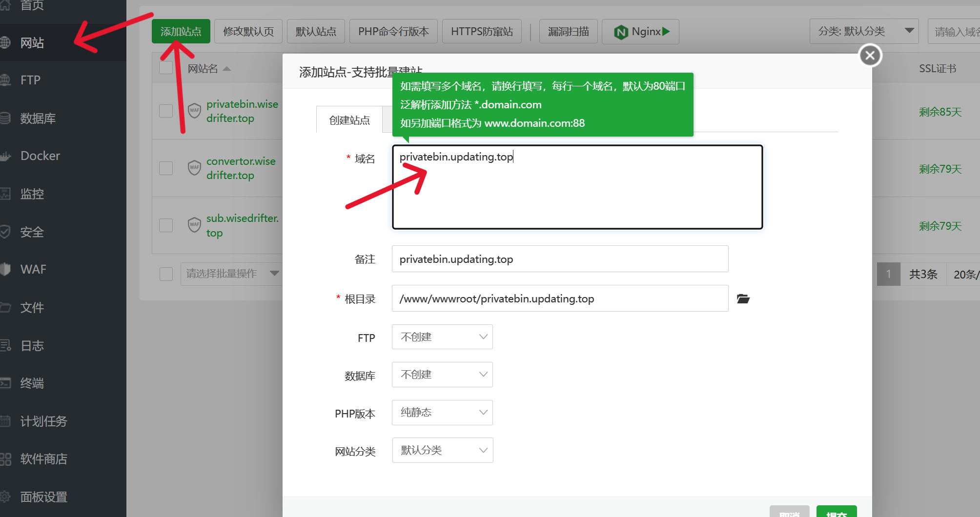Tick the checkbox next to 请选择批量操作
Screen dimensions: 980x517
(166, 274)
